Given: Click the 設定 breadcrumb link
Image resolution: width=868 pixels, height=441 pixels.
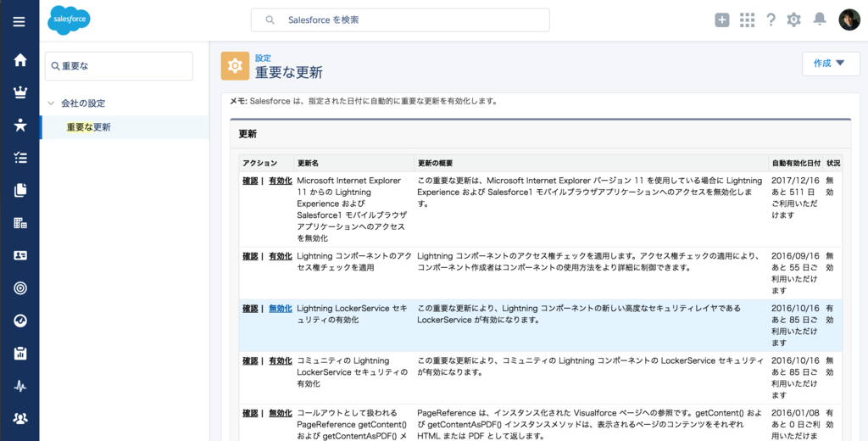Looking at the screenshot, I should 263,57.
